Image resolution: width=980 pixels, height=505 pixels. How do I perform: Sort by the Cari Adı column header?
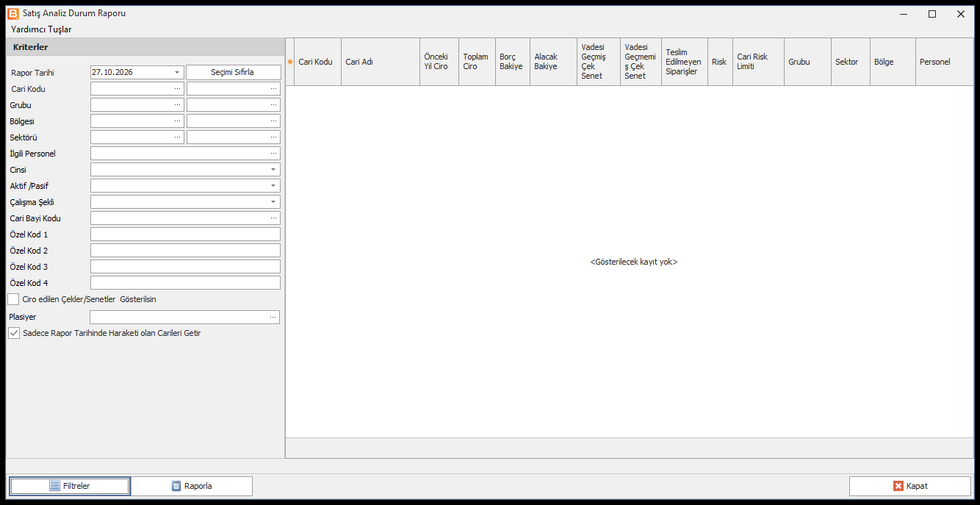381,62
